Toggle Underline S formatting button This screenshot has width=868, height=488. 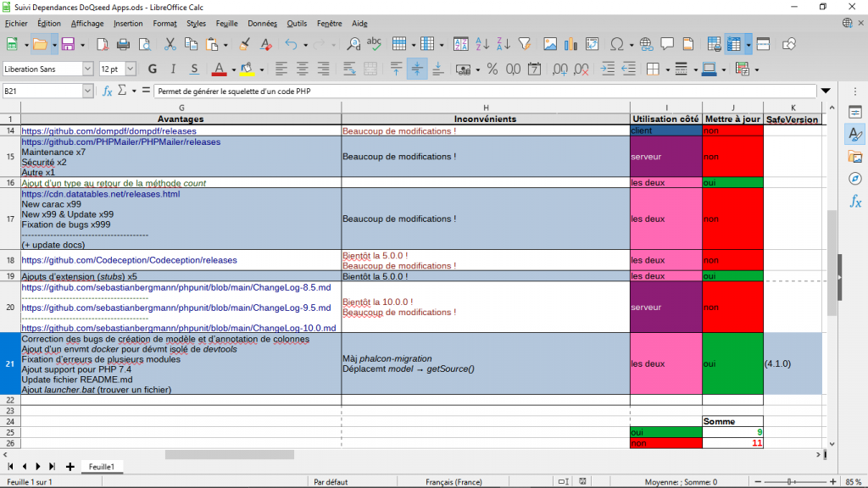click(x=194, y=69)
